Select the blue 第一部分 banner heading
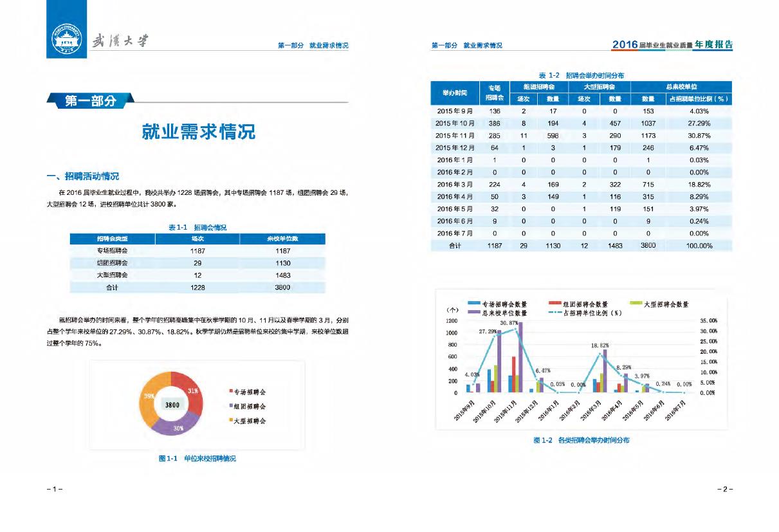The height and width of the screenshot is (532, 779). click(90, 100)
